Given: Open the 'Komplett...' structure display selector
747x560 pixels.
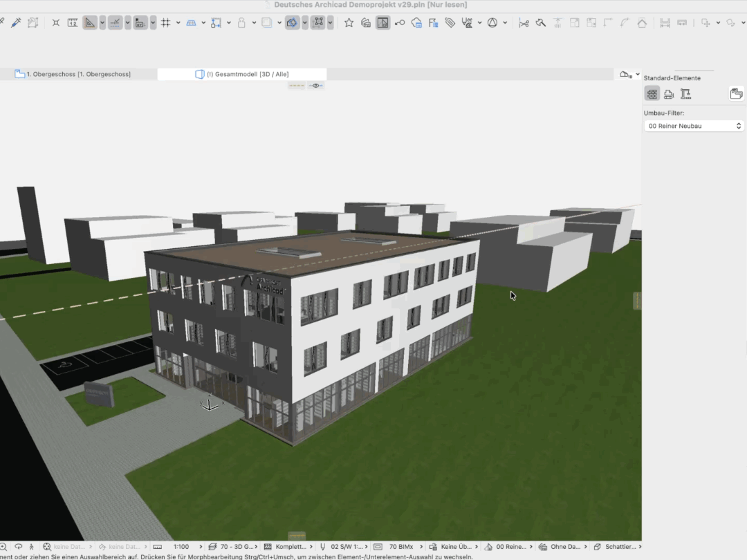Looking at the screenshot, I should (x=288, y=547).
